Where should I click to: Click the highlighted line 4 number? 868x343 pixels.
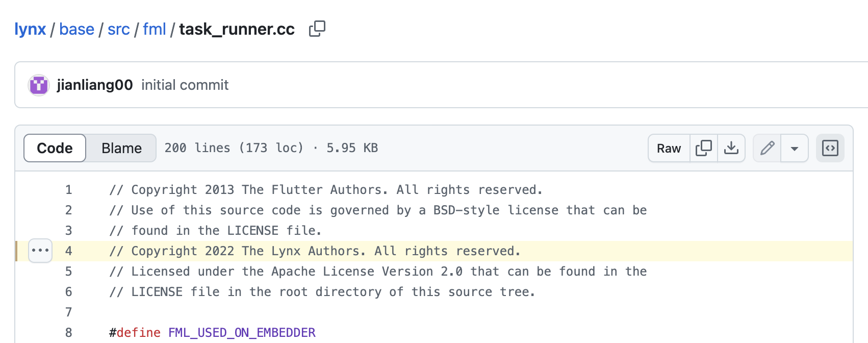click(x=69, y=251)
